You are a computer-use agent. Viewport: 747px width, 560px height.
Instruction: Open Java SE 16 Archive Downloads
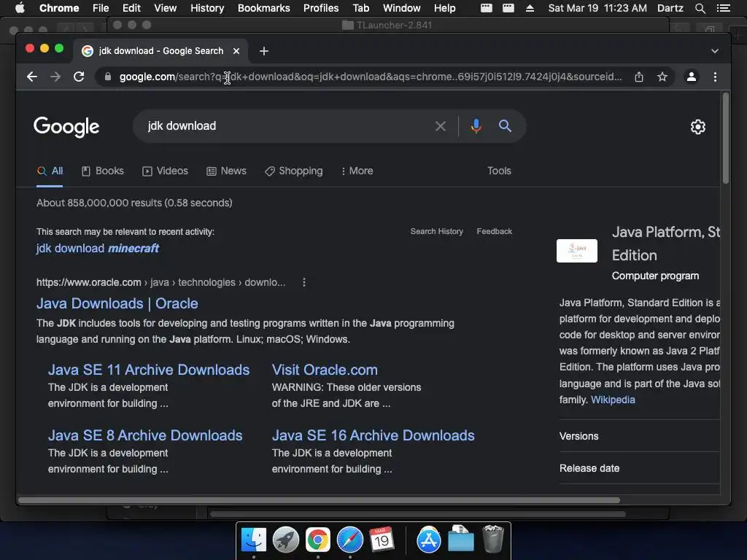pos(373,436)
